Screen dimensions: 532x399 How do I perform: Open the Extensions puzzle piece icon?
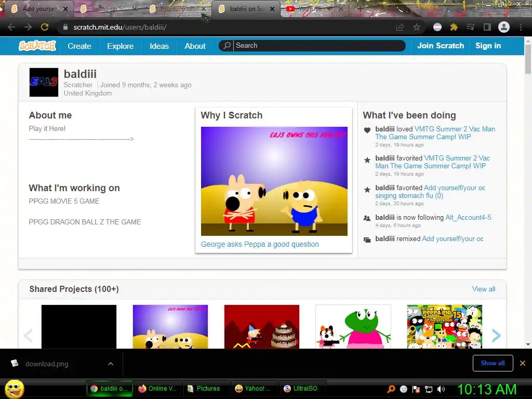[x=454, y=27]
